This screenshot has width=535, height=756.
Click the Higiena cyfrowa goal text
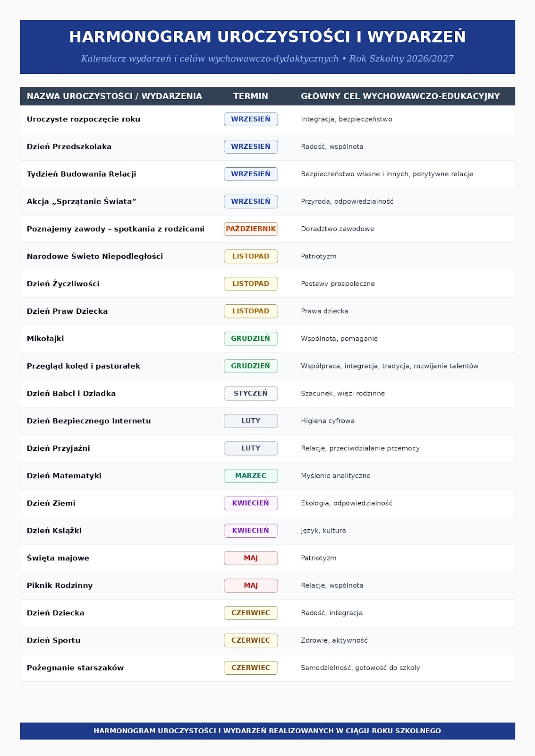pyautogui.click(x=328, y=421)
